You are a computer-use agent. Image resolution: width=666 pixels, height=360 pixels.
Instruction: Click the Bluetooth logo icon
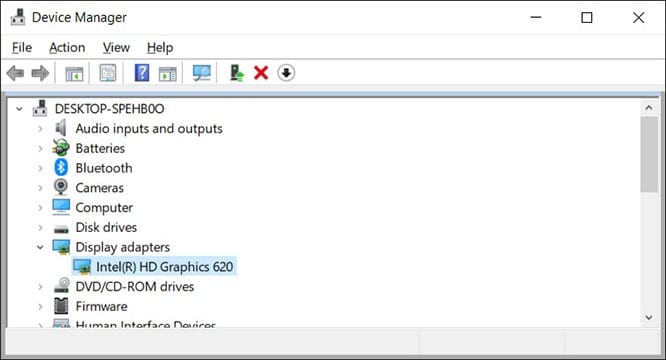click(x=61, y=167)
